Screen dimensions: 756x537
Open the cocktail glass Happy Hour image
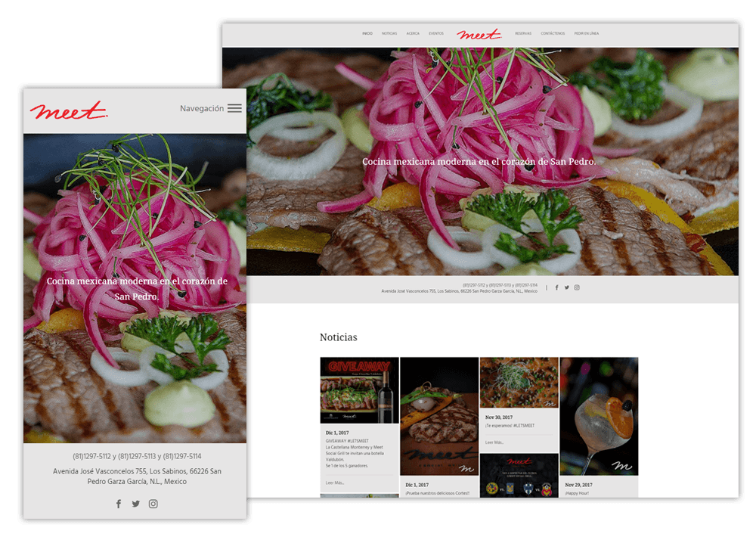599,416
